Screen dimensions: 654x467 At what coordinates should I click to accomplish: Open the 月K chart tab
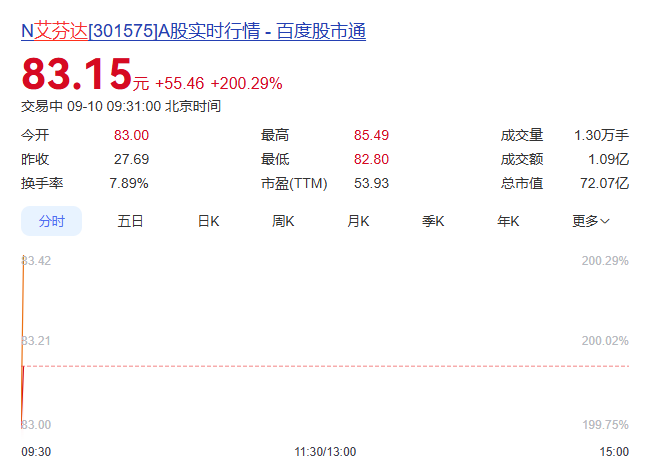358,221
